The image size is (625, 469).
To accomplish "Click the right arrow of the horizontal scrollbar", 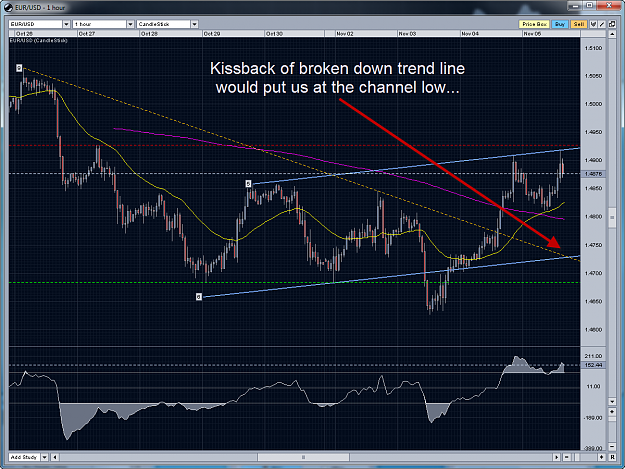I will (556, 457).
